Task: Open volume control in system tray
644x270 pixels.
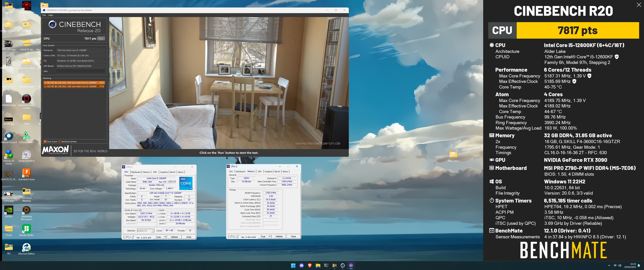Action: pyautogui.click(x=620, y=265)
